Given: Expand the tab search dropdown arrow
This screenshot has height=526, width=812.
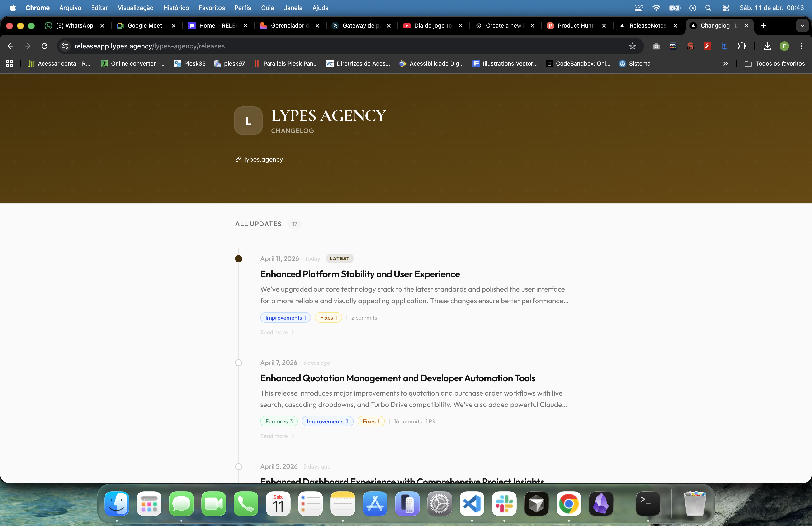Looking at the screenshot, I should point(802,26).
